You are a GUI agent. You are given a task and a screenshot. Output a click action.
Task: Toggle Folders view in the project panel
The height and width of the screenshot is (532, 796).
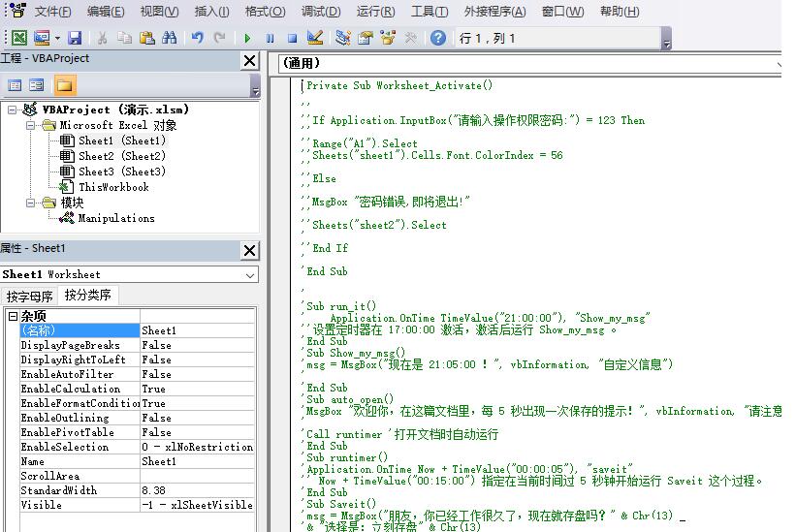[64, 85]
